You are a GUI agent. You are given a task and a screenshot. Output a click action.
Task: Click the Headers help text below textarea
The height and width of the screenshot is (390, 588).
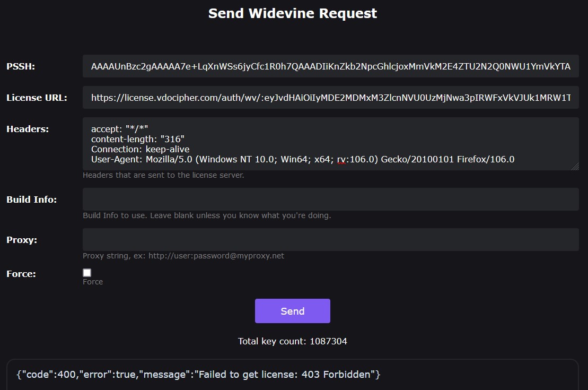[x=163, y=175]
